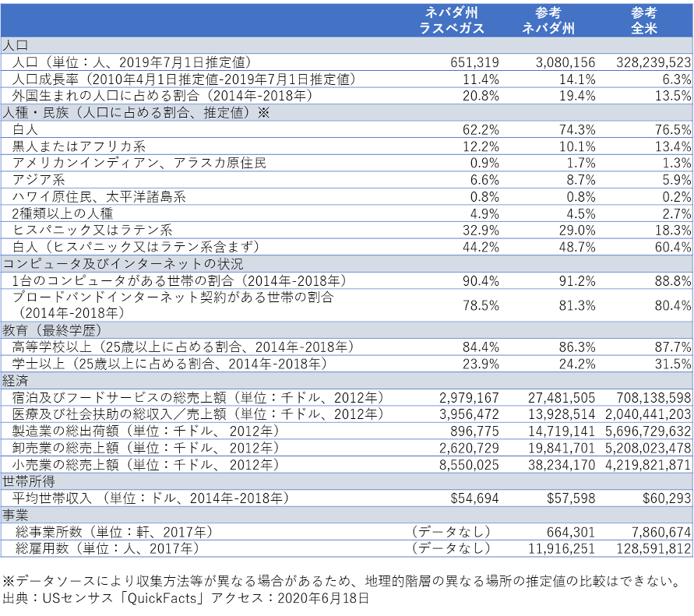Click the 参考ネバダ州 column header
Viewport: 694px width, 616px height.
(548, 20)
